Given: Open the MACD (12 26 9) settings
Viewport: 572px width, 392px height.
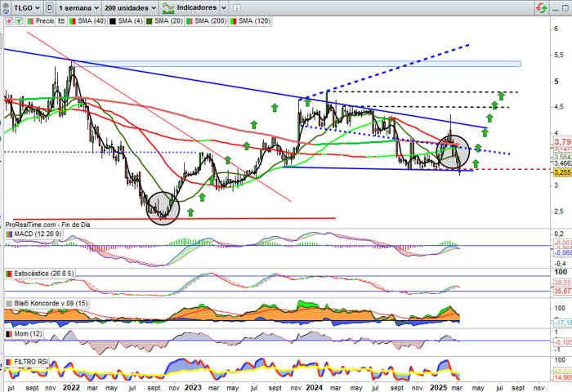Looking at the screenshot, I should [x=38, y=234].
